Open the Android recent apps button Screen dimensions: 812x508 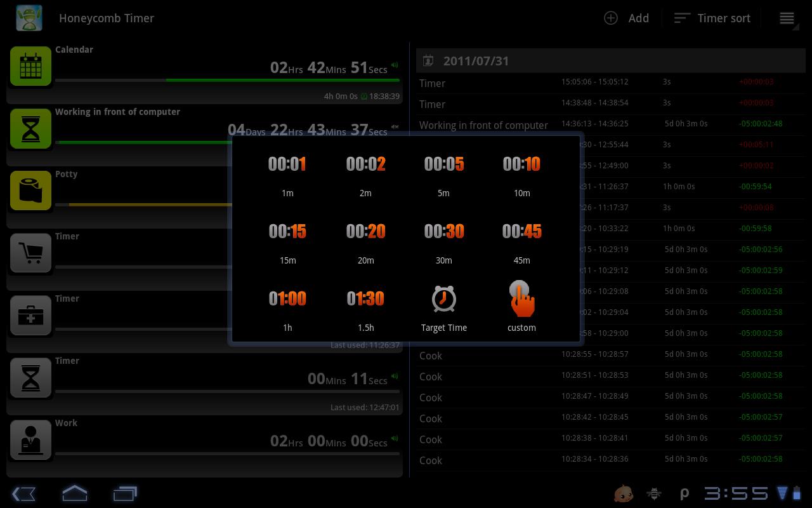tap(125, 493)
